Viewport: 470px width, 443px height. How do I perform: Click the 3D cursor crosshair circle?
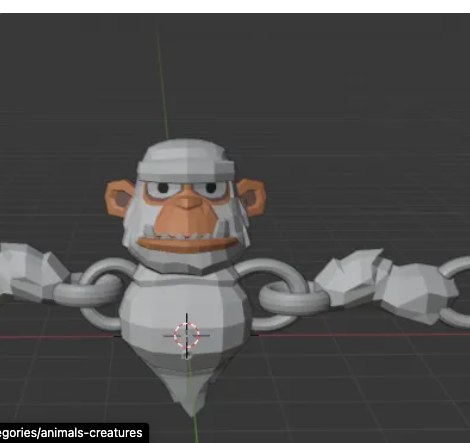[x=187, y=335]
